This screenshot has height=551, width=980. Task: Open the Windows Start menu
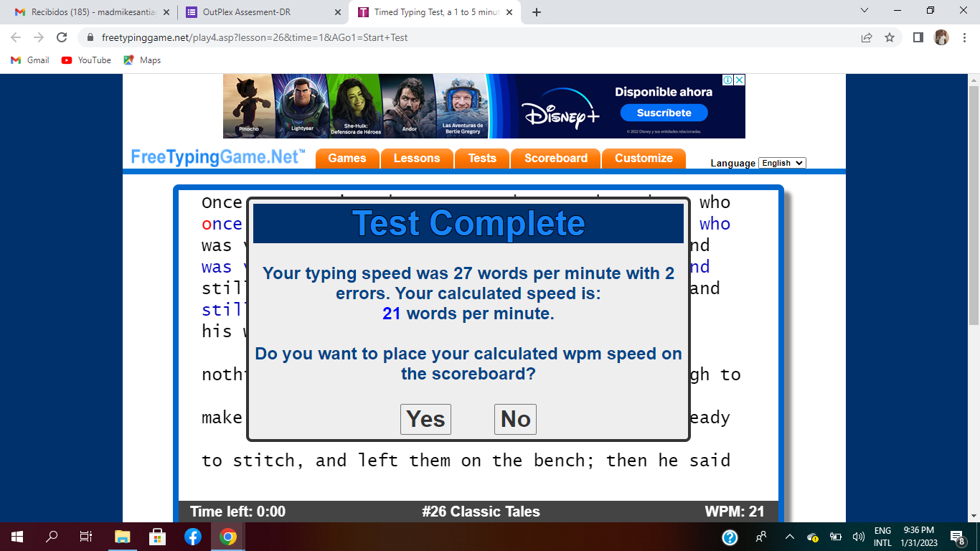pos(17,537)
